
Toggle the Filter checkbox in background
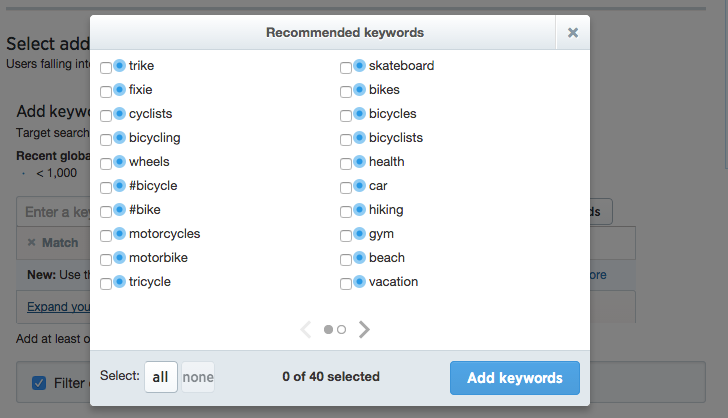click(39, 383)
